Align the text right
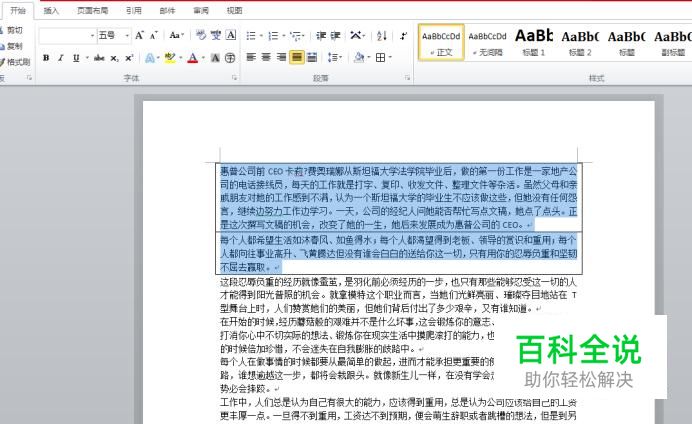 point(281,57)
